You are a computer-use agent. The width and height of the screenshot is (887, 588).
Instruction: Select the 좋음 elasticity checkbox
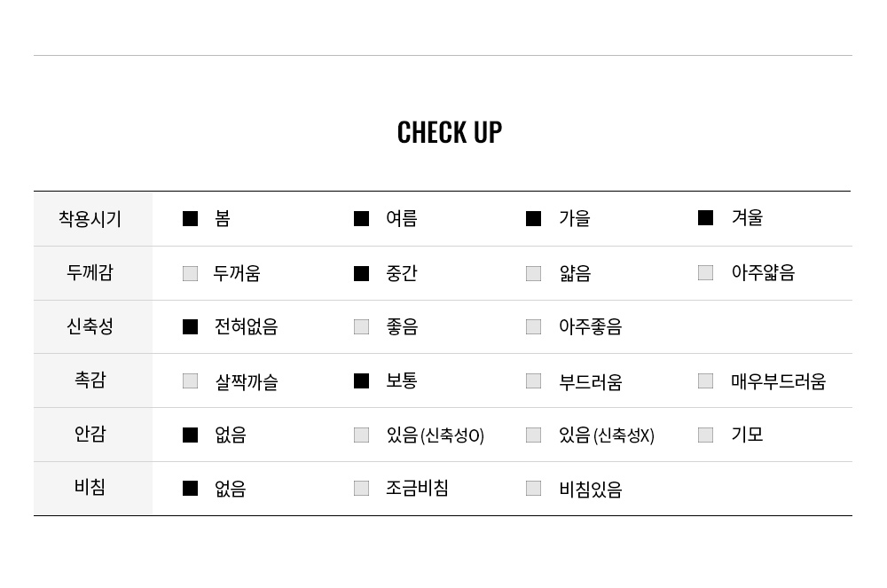[361, 327]
